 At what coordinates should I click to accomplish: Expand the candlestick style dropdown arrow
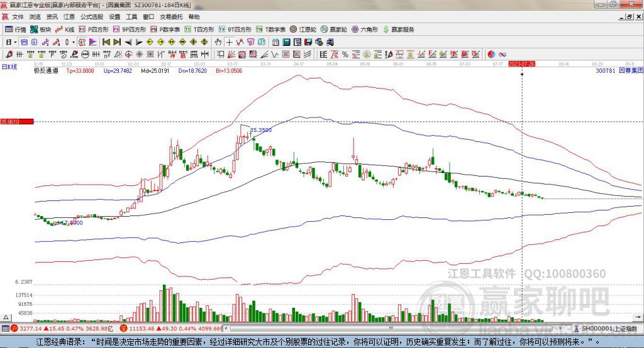pos(74,42)
